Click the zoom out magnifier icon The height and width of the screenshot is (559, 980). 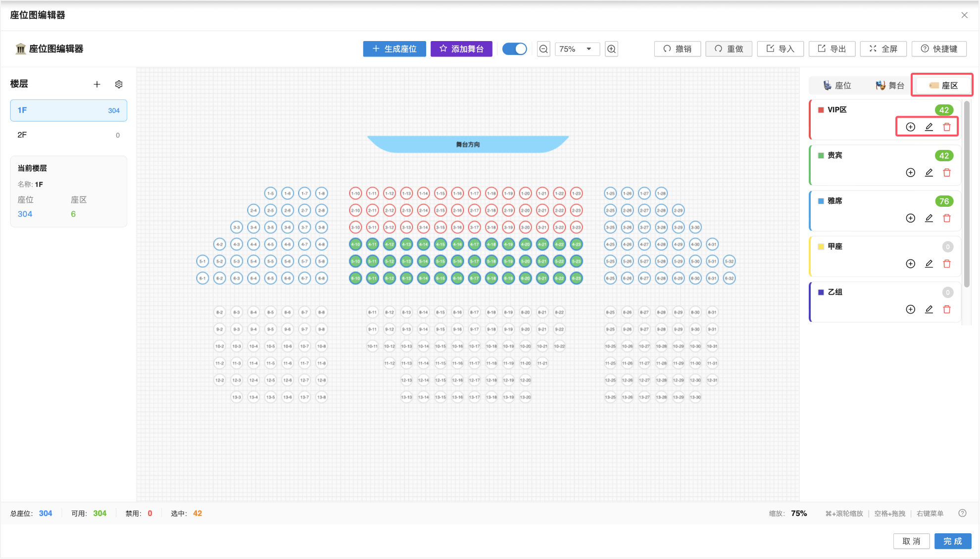[x=543, y=49]
